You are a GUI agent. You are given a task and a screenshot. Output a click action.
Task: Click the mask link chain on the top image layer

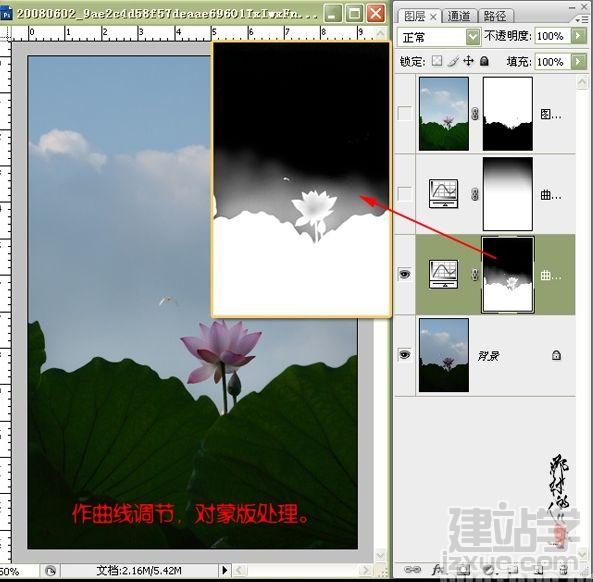click(x=475, y=113)
